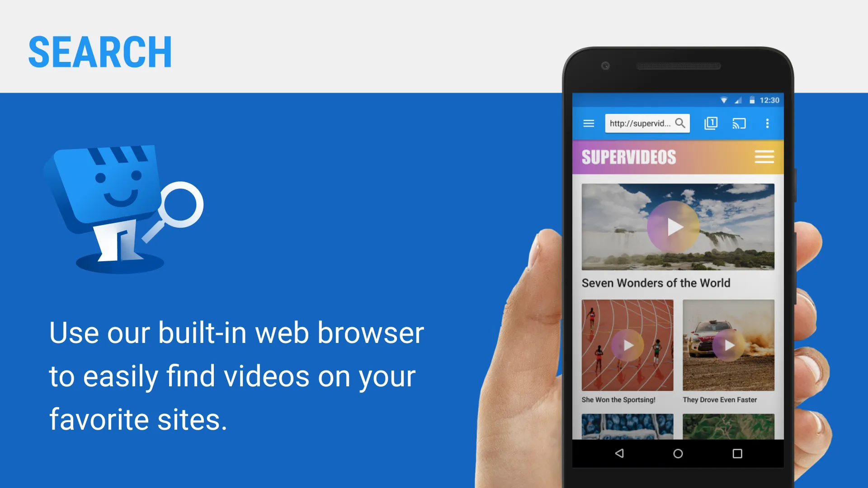The image size is (868, 488).
Task: Click the tabs overview icon in browser
Action: 710,123
